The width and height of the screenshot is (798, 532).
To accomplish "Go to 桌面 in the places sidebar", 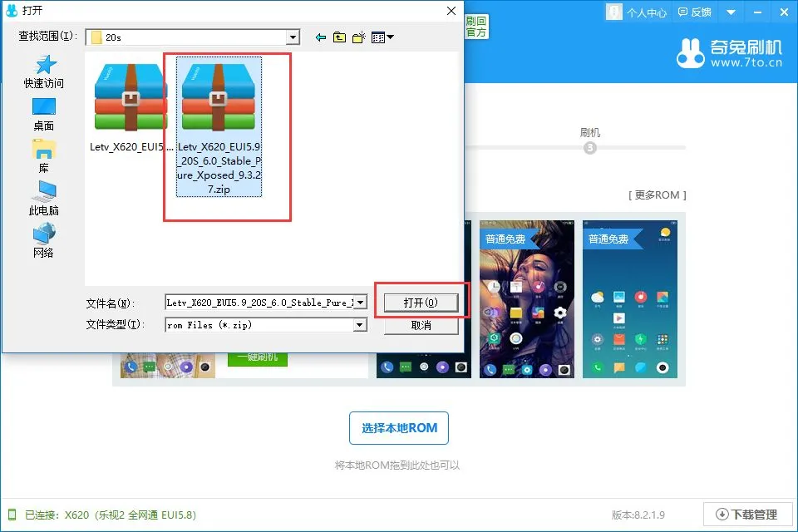I will tap(44, 114).
